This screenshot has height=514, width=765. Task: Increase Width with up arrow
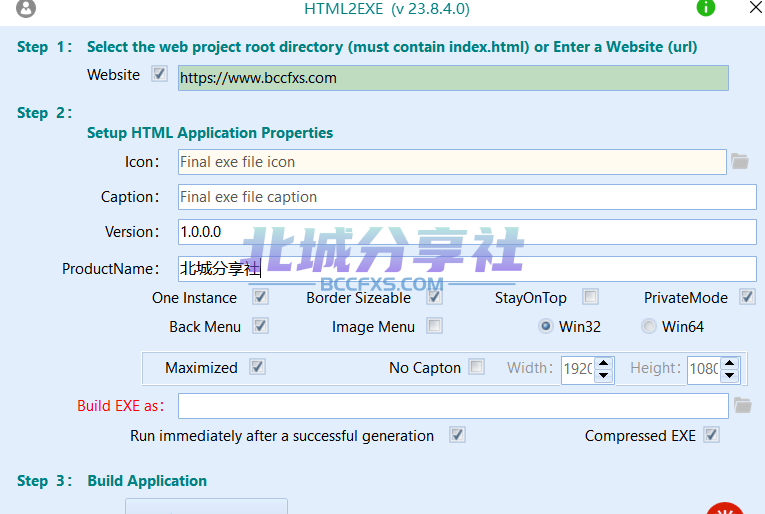coord(604,364)
